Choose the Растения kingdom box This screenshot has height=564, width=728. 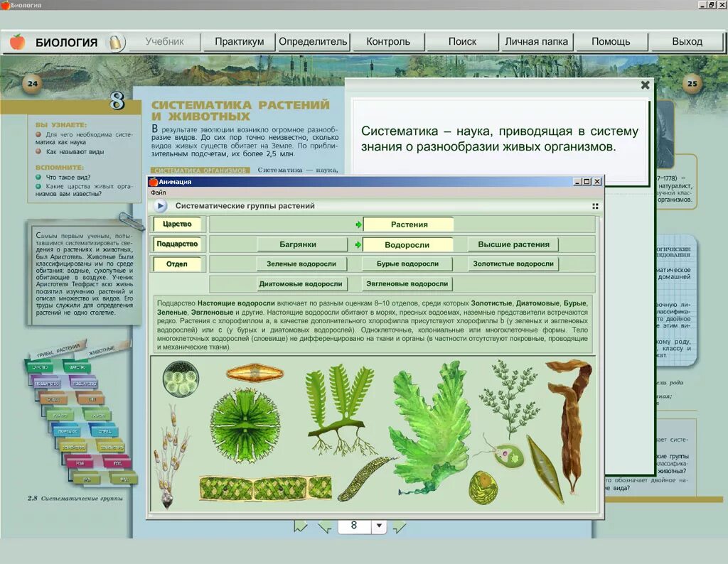[409, 224]
